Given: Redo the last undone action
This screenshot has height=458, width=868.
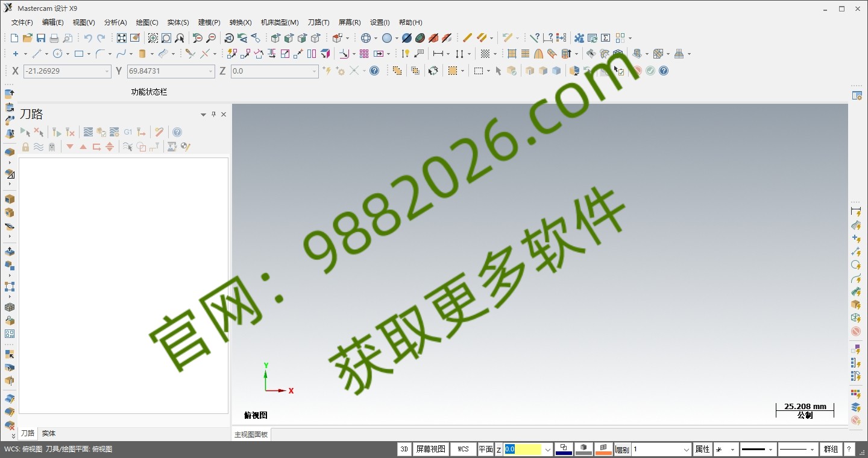Looking at the screenshot, I should pos(101,38).
